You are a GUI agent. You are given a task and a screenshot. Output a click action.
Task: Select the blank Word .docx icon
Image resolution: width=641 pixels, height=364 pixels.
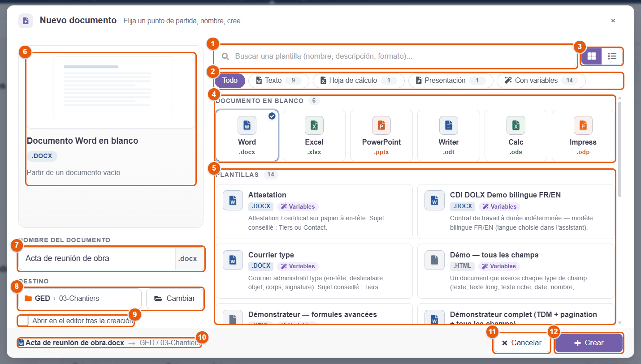point(247,125)
